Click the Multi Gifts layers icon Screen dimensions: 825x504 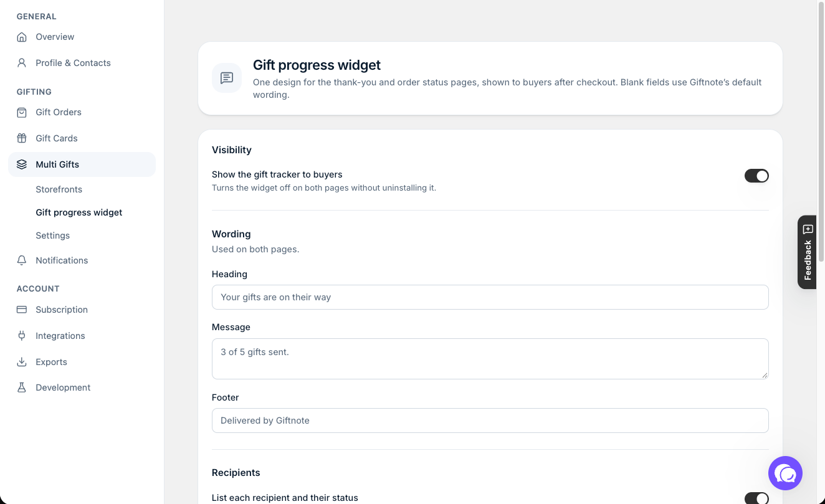point(22,164)
